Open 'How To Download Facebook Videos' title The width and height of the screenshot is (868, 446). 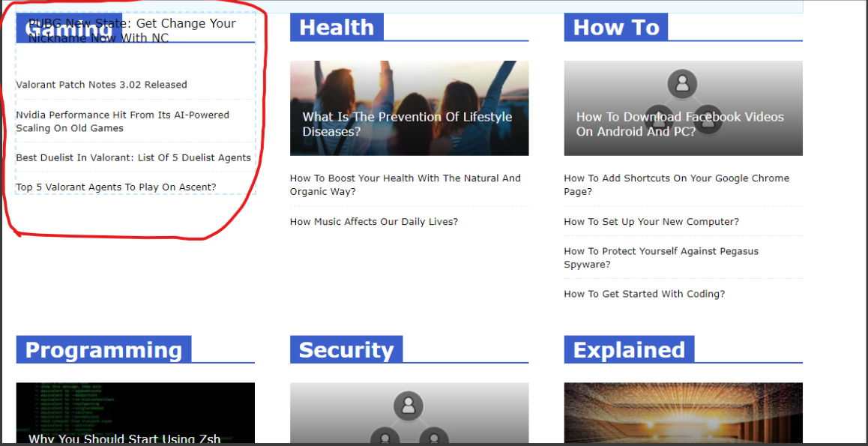(x=680, y=124)
